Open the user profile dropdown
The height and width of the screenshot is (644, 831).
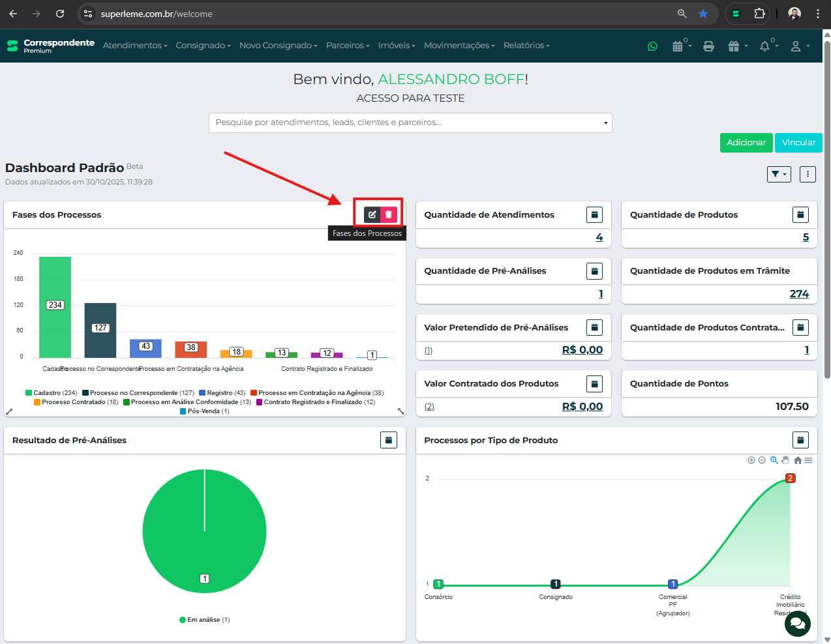(x=799, y=46)
